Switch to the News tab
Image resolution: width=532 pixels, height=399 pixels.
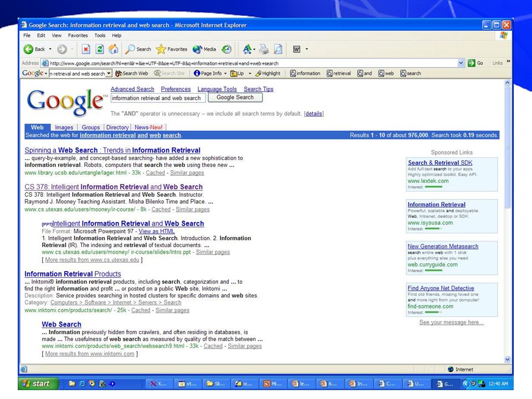[x=149, y=127]
